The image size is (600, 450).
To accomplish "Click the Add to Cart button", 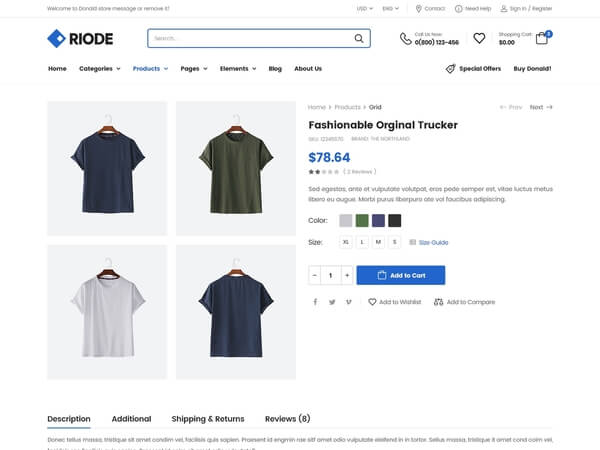I will 401,275.
